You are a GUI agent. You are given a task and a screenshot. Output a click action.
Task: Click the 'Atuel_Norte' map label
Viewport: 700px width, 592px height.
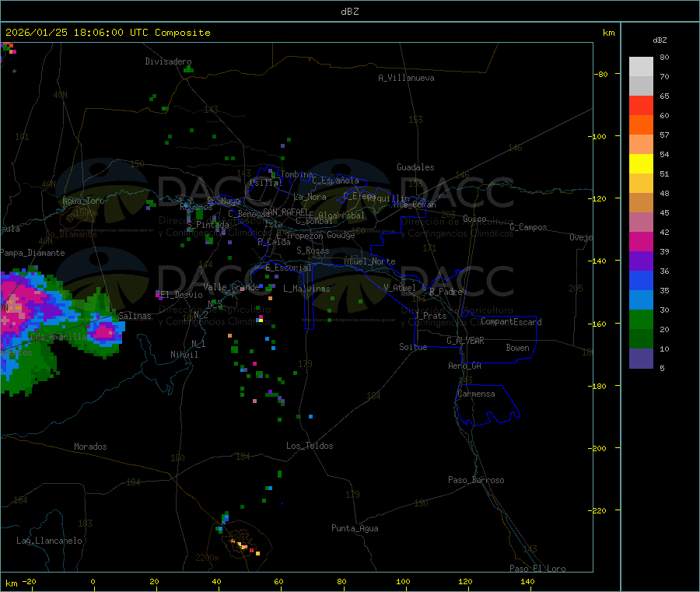(369, 261)
